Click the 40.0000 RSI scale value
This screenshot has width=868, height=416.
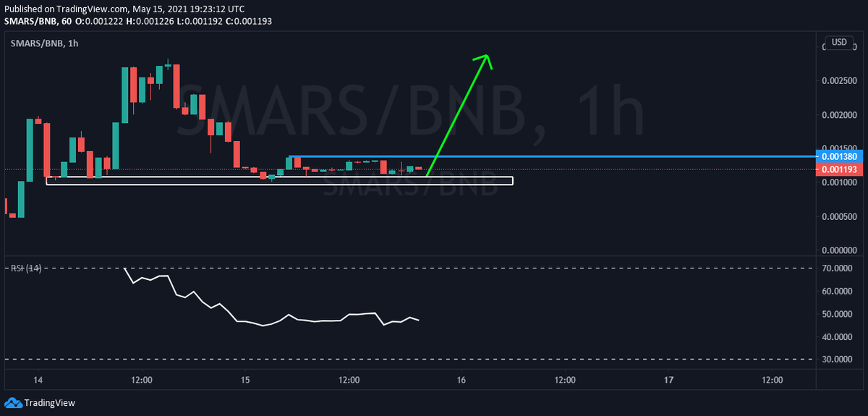click(x=839, y=336)
